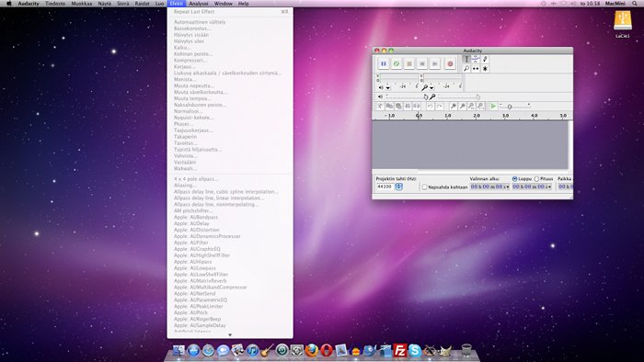The image size is (644, 362).
Task: Click the Trim audio icon
Action: click(408, 107)
